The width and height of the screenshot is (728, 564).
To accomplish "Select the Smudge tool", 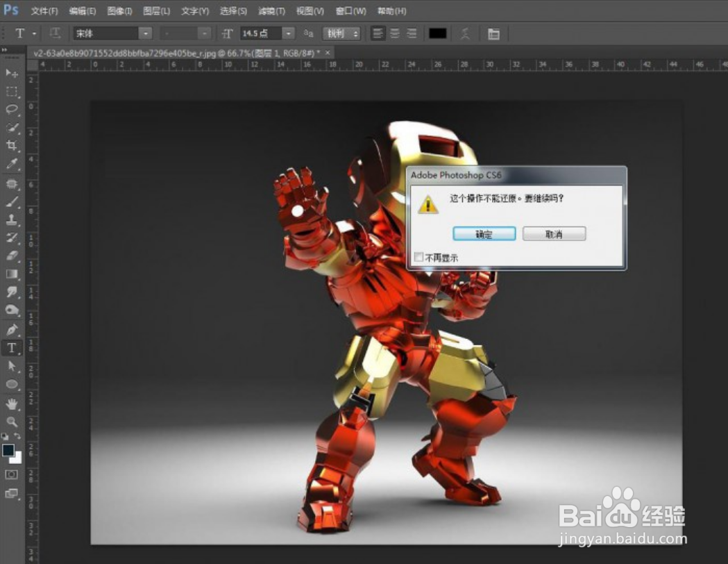I will 12,292.
